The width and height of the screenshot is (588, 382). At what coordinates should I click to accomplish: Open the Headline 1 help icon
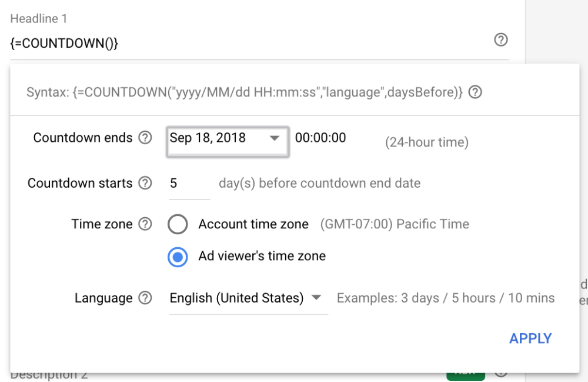click(x=501, y=40)
